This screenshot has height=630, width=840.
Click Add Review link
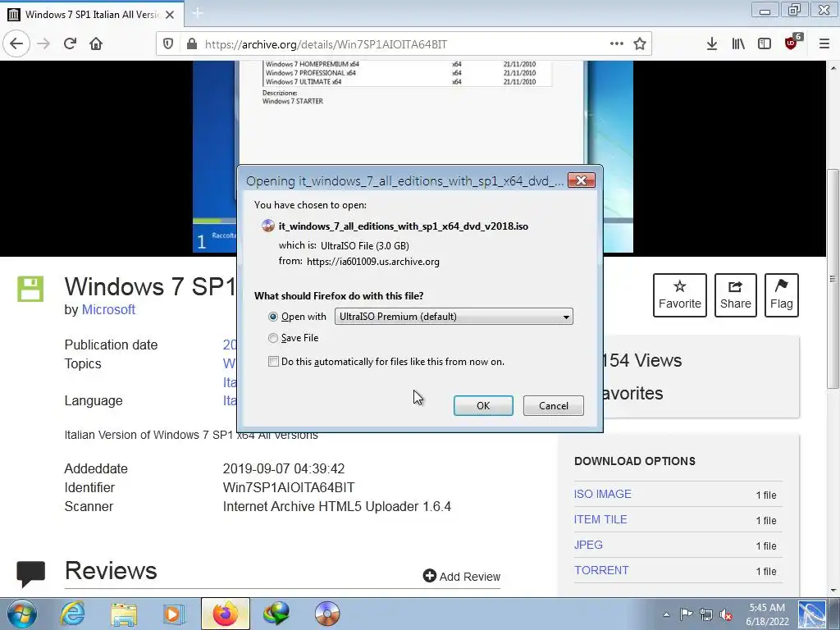pyautogui.click(x=462, y=577)
